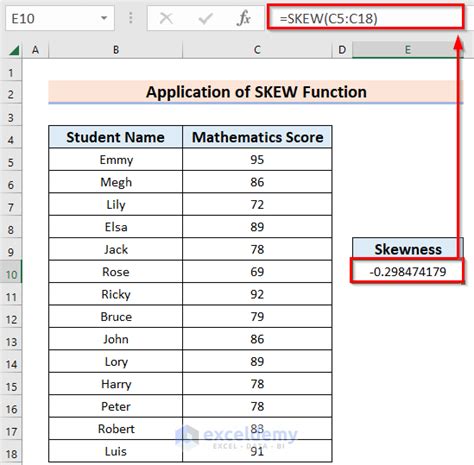Select Megh's score cell 86
Image resolution: width=474 pixels, height=465 pixels.
pyautogui.click(x=257, y=182)
